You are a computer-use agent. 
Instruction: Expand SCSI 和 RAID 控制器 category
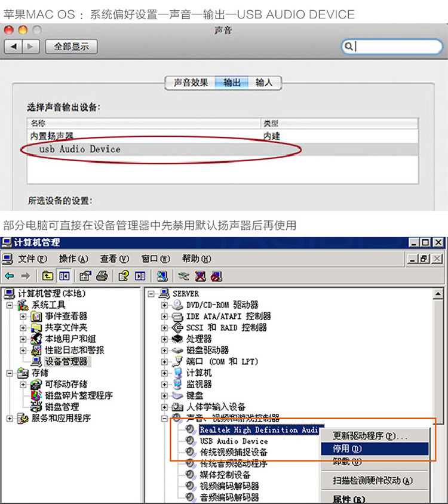point(164,328)
